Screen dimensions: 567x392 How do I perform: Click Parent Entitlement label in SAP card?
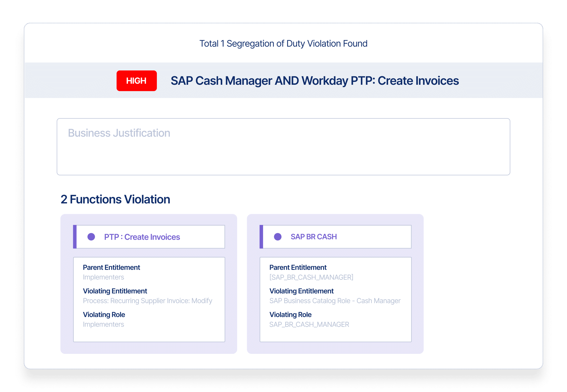tap(298, 268)
